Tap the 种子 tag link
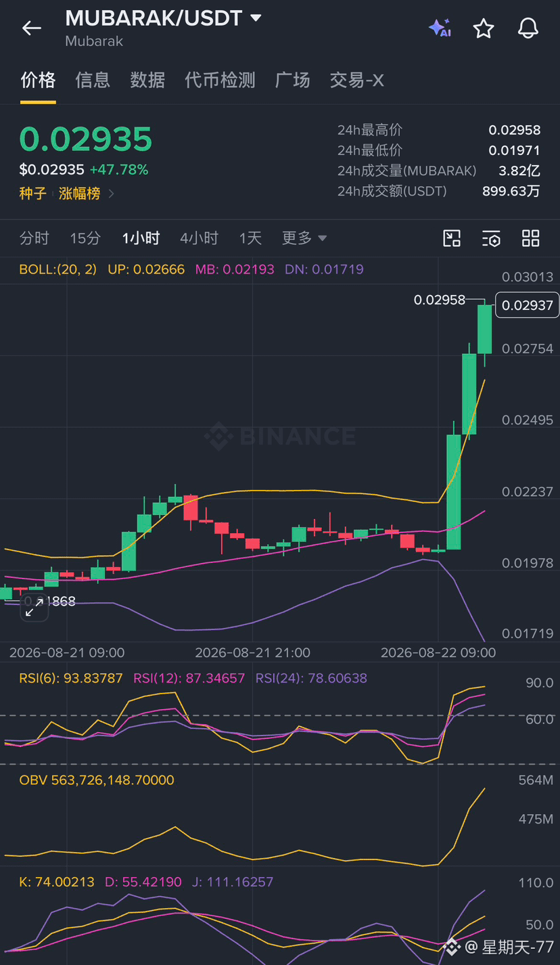The image size is (560, 965). pyautogui.click(x=32, y=194)
